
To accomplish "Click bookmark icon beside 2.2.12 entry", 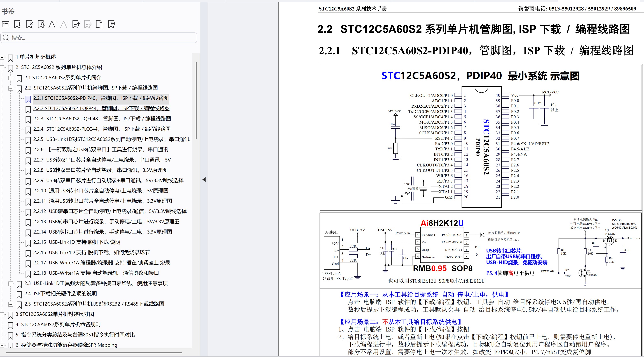I will pos(28,213).
